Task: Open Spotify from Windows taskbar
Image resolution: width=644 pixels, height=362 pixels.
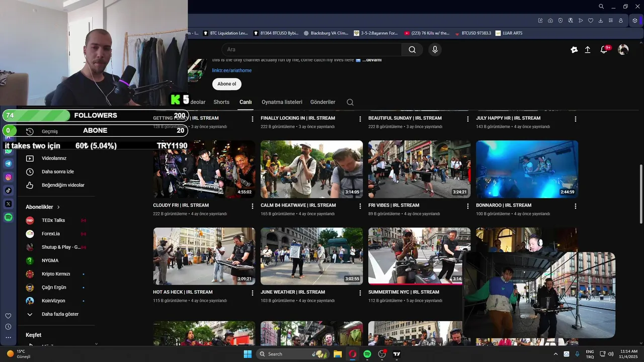Action: 367,354
